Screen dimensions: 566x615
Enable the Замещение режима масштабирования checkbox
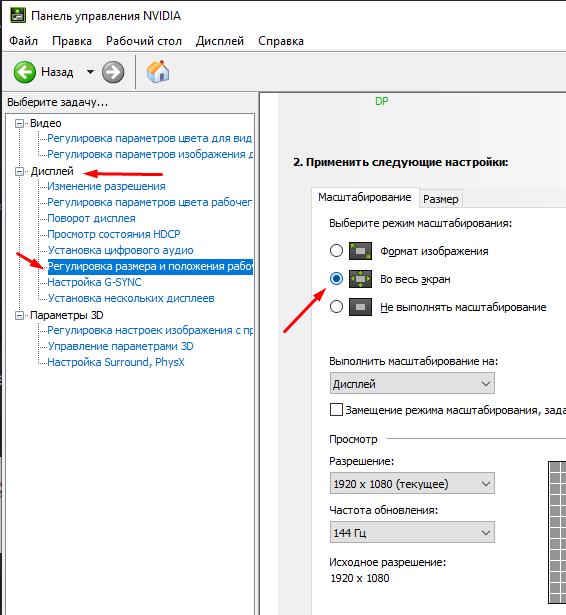[x=336, y=410]
